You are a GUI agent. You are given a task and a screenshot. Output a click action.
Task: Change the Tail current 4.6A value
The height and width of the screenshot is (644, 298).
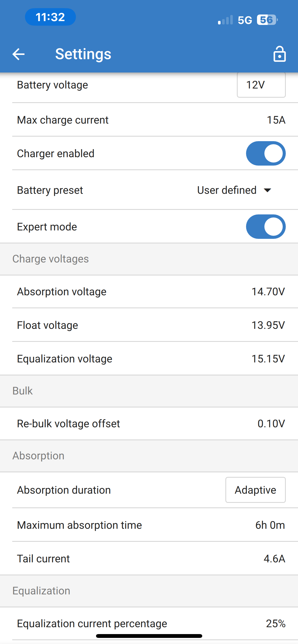(x=274, y=559)
